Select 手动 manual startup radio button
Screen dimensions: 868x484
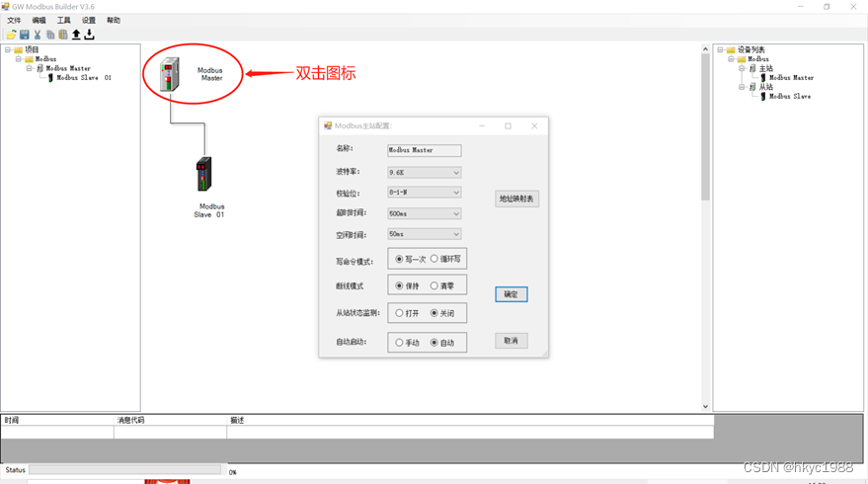point(399,342)
